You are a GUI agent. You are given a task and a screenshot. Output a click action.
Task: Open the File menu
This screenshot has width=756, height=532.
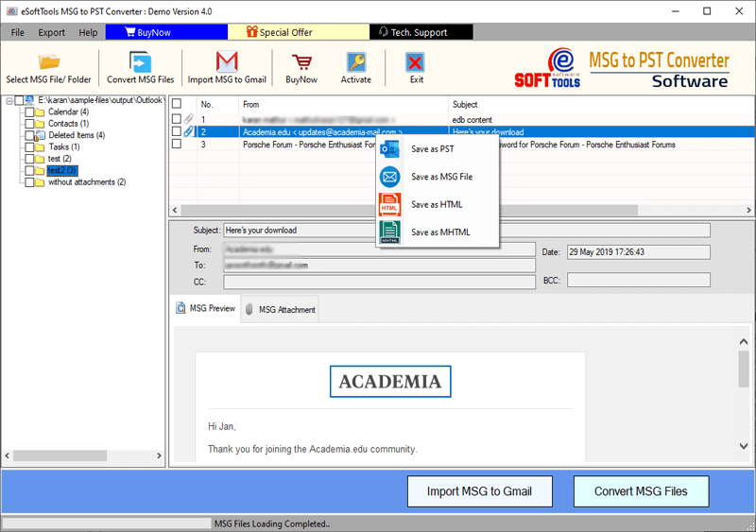coord(17,32)
